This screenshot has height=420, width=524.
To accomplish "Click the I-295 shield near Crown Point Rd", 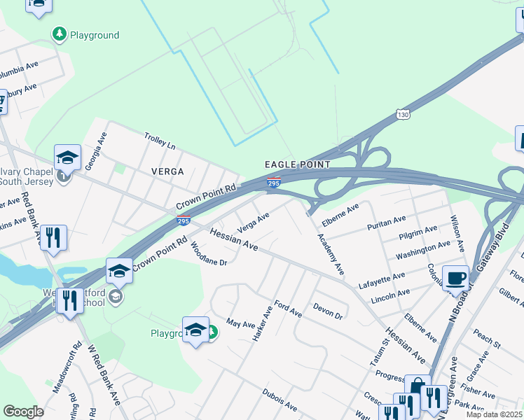I will coord(184,220).
